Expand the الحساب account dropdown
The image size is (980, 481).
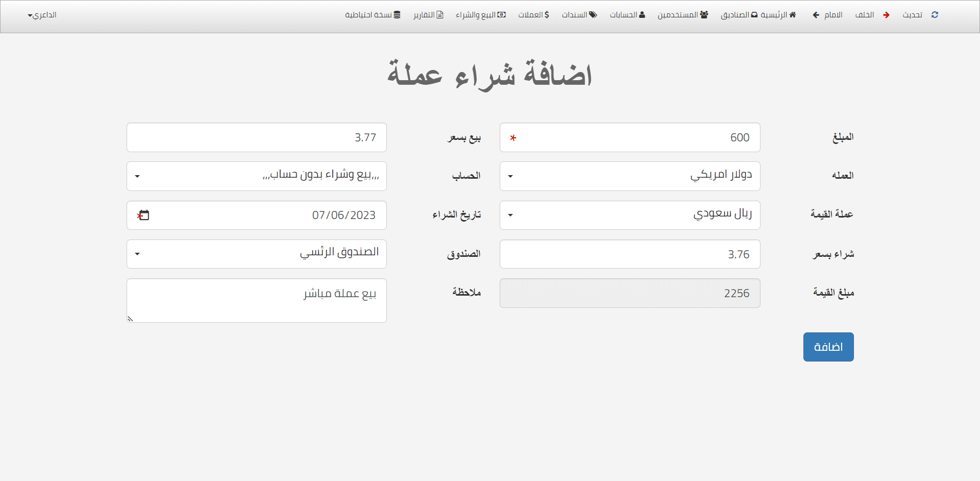click(256, 176)
